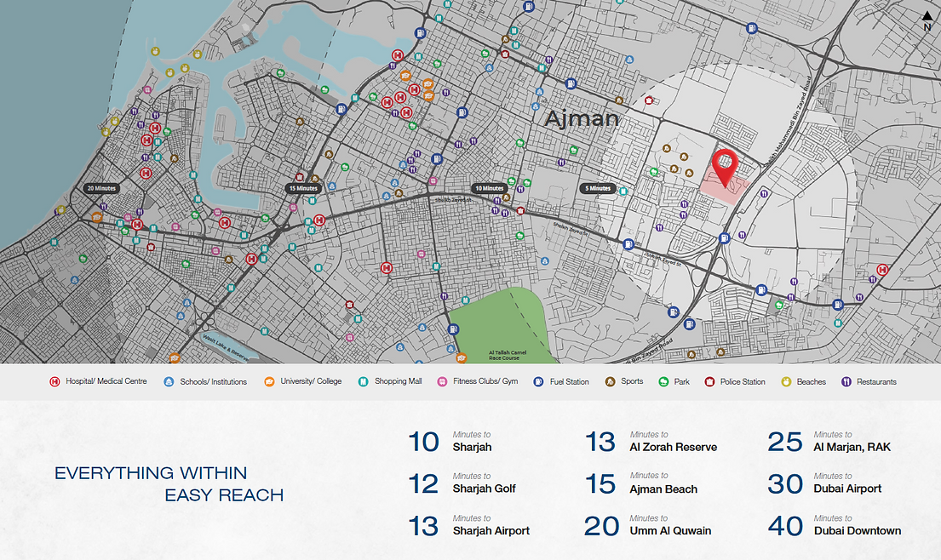941x560 pixels.
Task: Click the red project location pin
Action: click(725, 168)
